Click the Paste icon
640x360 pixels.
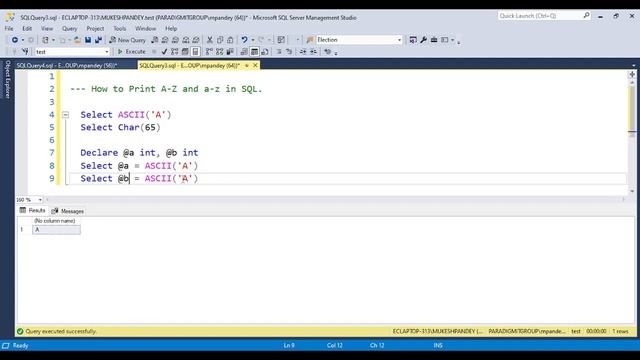pyautogui.click(x=230, y=40)
